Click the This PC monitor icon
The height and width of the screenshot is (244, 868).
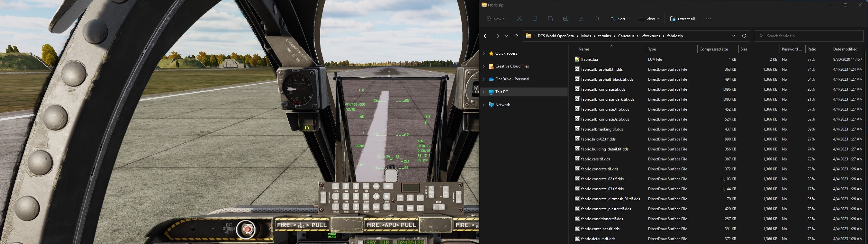click(x=491, y=92)
